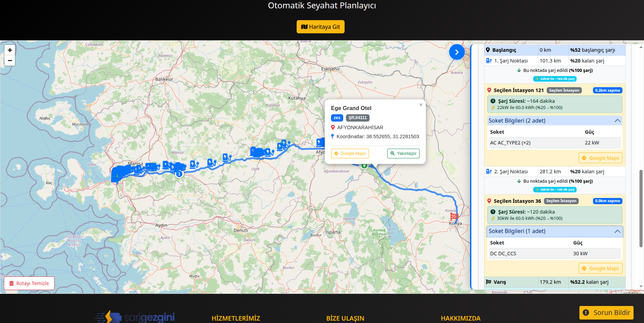Click the Sorun Bildir report button
The height and width of the screenshot is (323, 644).
606,313
